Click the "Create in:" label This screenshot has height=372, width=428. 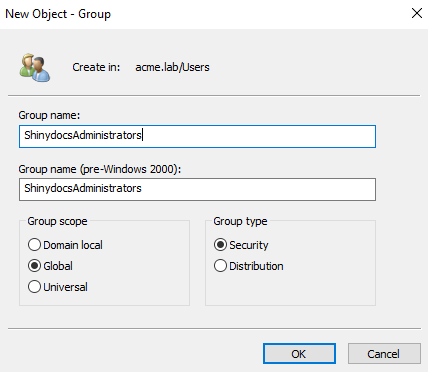click(x=96, y=67)
